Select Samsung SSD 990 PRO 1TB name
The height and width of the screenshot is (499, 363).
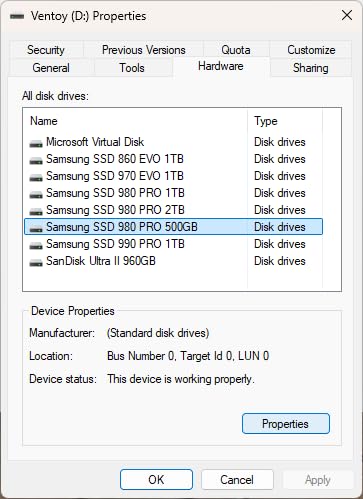tap(115, 244)
